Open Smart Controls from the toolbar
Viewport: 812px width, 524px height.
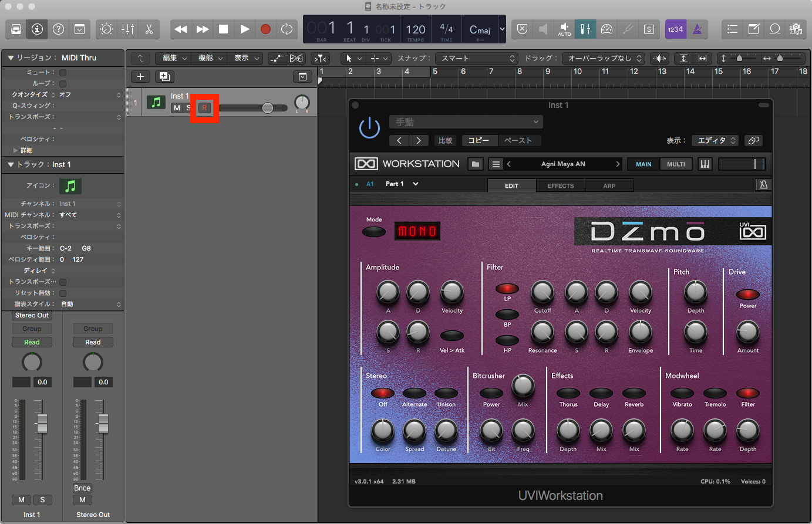[x=107, y=29]
